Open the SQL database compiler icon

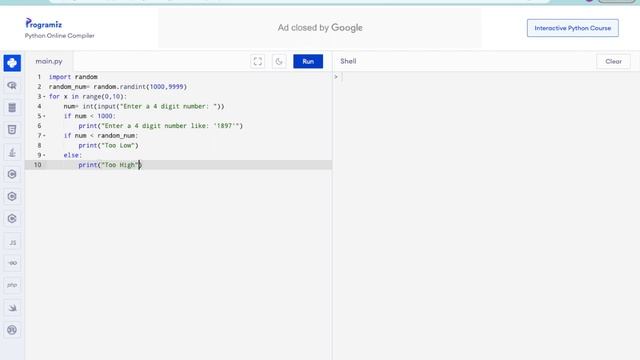point(12,108)
